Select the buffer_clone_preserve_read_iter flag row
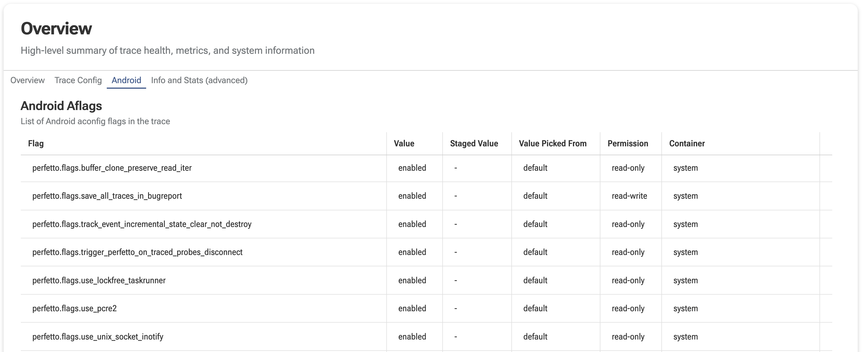 [x=112, y=168]
